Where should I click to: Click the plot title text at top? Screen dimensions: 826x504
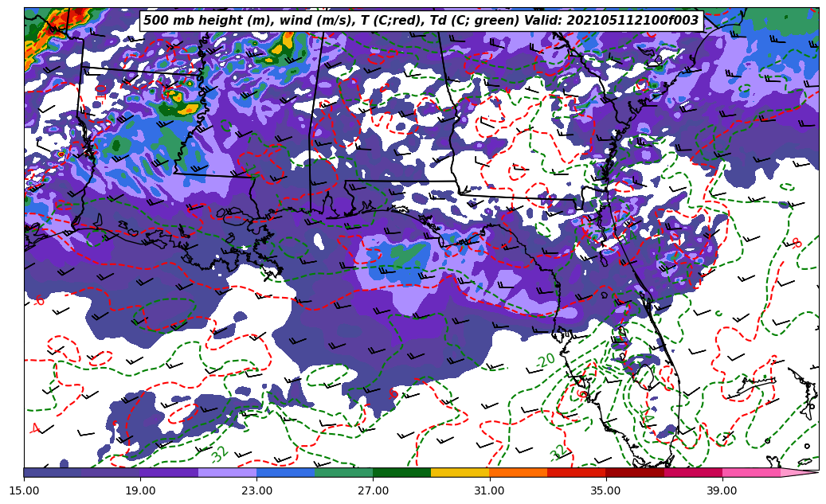(421, 21)
